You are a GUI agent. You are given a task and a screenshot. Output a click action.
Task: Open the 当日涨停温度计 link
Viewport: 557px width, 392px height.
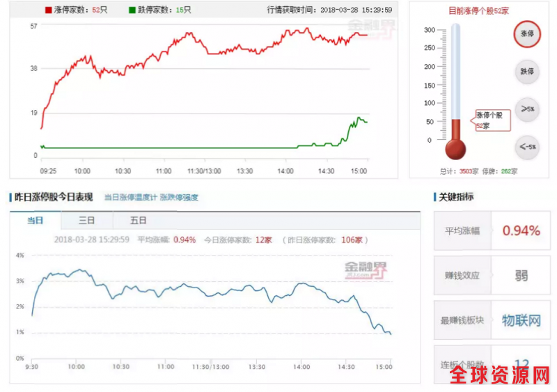tap(130, 198)
